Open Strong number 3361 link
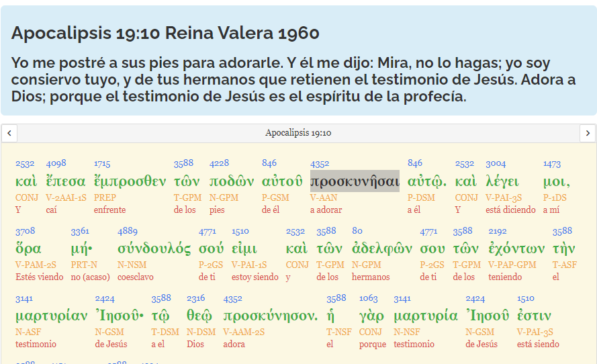Screen dimensions: 597x364 pos(80,231)
